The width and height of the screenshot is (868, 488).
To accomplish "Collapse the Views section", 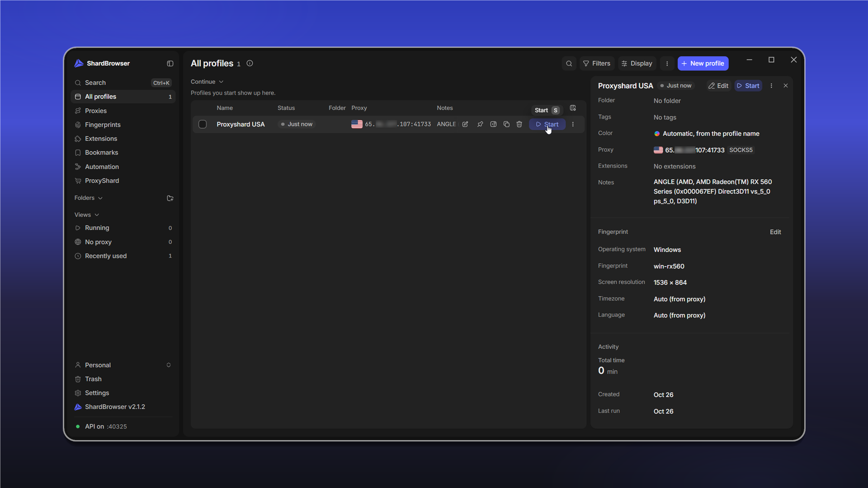I will (87, 215).
